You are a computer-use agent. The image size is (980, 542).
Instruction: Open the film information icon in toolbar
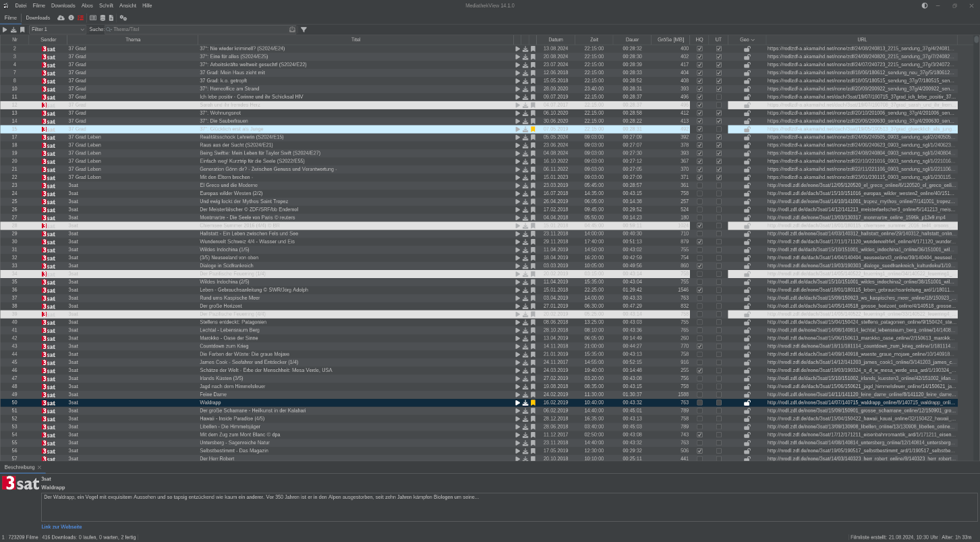[x=71, y=18]
